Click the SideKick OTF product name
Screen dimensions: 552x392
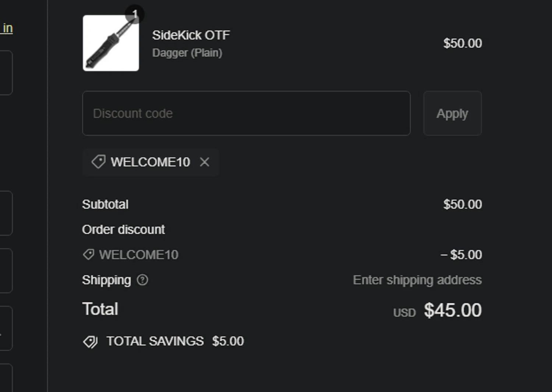pyautogui.click(x=191, y=35)
